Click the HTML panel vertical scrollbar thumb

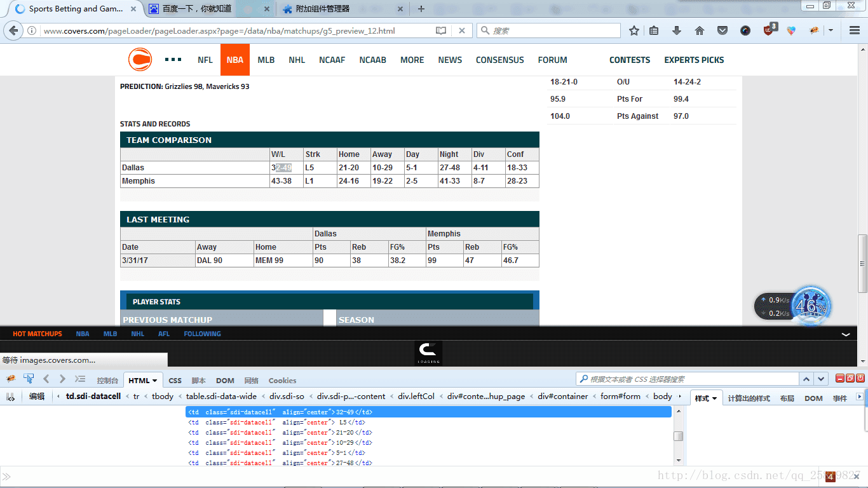click(x=678, y=436)
